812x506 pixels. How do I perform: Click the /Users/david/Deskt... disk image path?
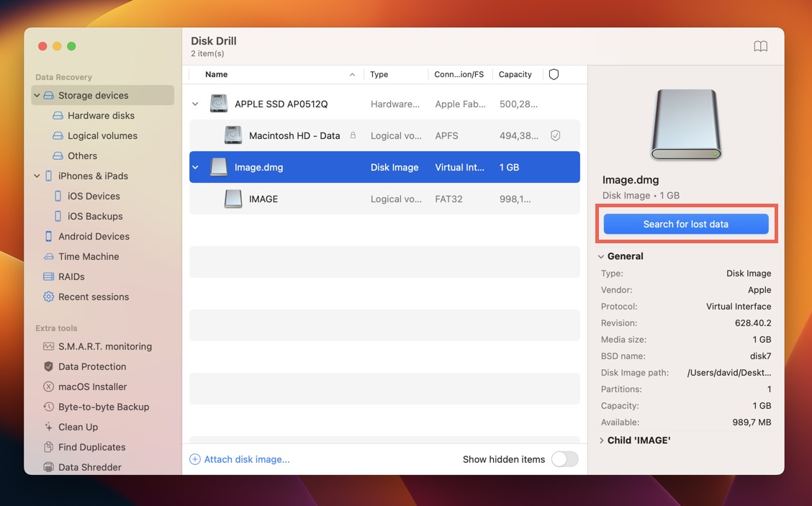coord(729,372)
